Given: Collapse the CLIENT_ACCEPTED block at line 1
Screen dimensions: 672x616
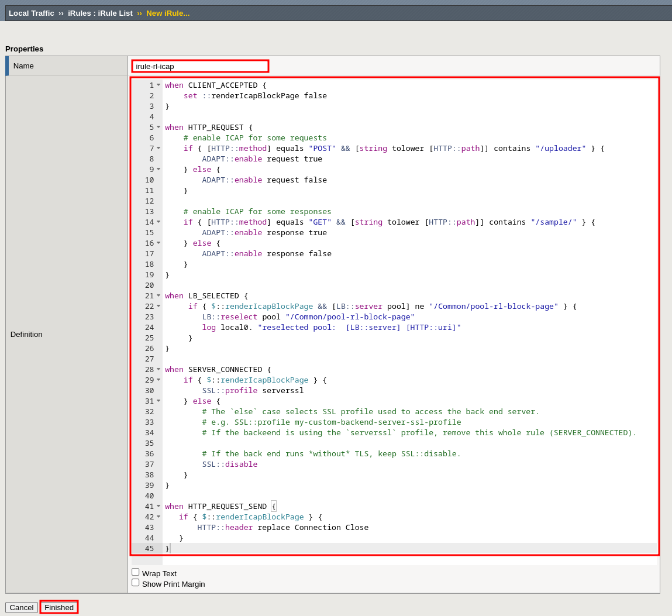Looking at the screenshot, I should (x=158, y=85).
